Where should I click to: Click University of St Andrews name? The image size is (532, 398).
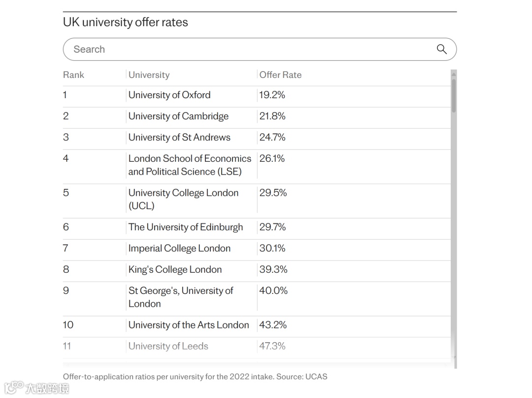tap(179, 137)
